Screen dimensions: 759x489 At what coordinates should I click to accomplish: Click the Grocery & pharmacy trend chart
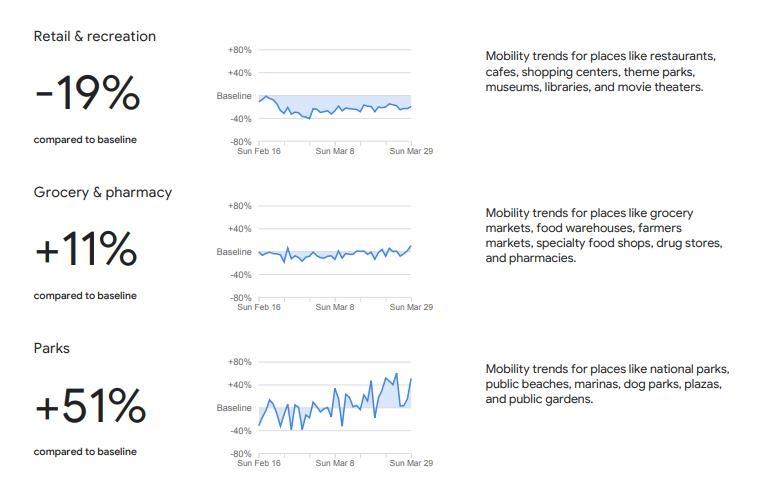tap(335, 252)
